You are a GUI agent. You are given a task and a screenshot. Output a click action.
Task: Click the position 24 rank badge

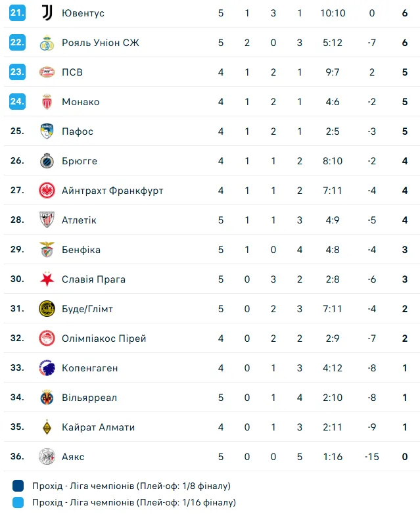pos(17,101)
